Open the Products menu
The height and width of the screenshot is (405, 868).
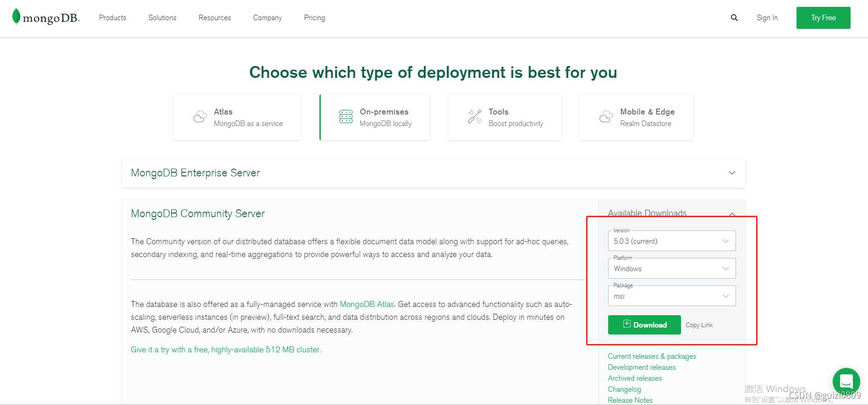point(113,18)
